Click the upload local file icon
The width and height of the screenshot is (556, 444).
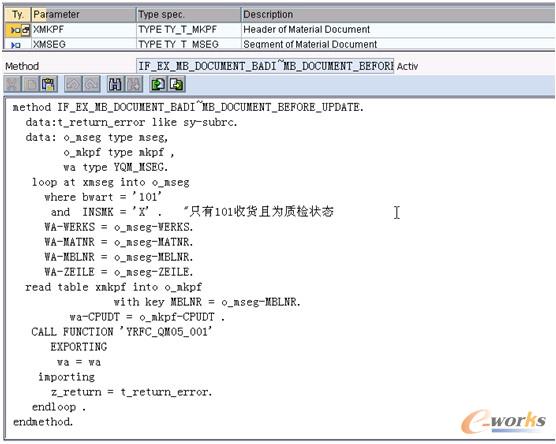(x=158, y=85)
